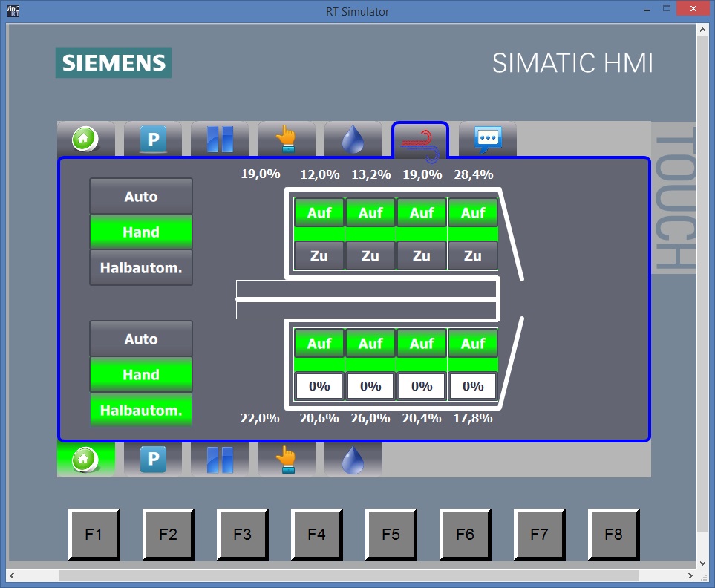
Task: Click the green home icon in bottom bar
Action: (x=85, y=460)
